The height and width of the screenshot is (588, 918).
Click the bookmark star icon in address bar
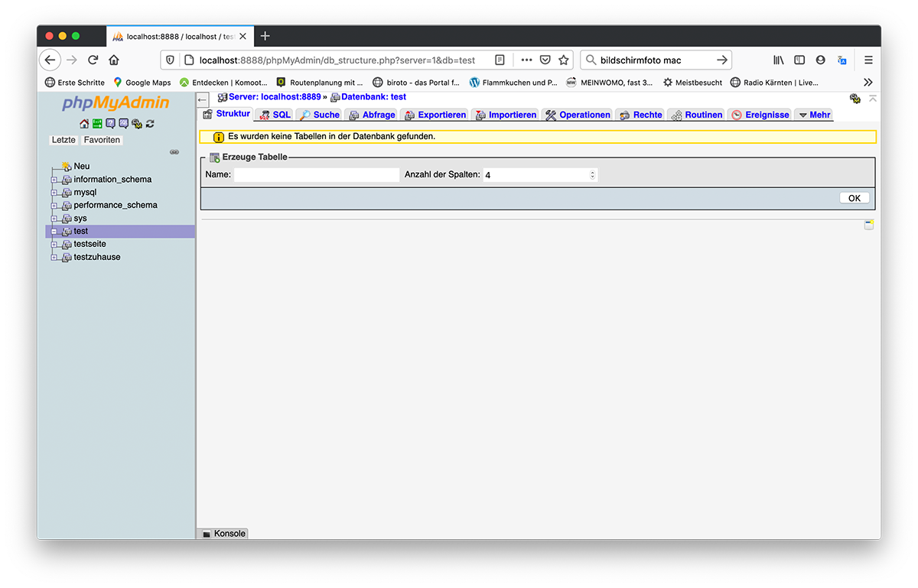point(564,60)
